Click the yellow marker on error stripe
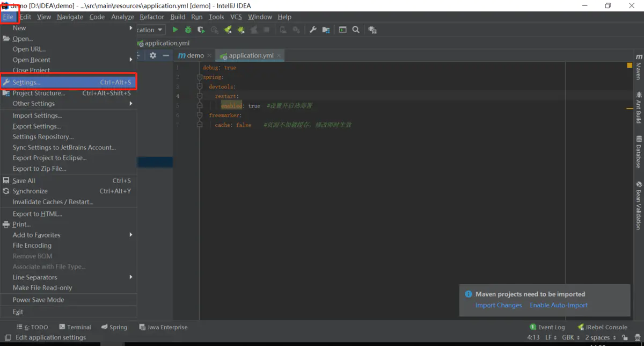This screenshot has height=346, width=644. pyautogui.click(x=630, y=109)
